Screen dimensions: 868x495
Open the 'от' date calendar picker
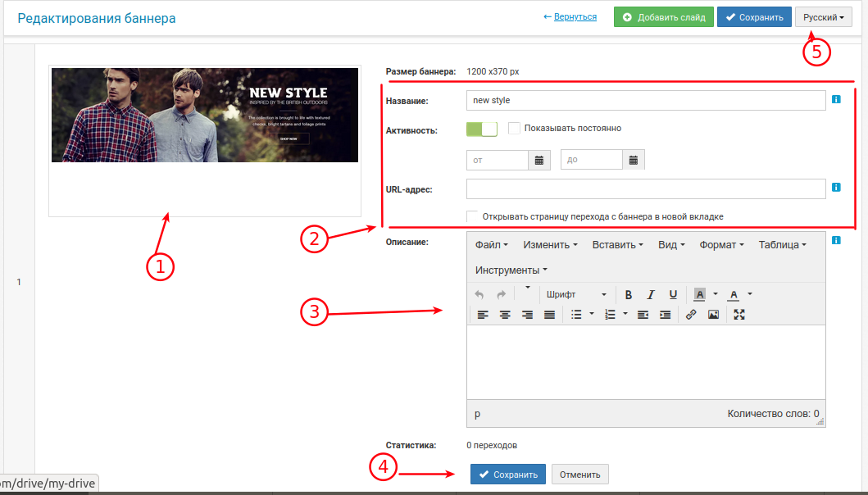pyautogui.click(x=539, y=160)
